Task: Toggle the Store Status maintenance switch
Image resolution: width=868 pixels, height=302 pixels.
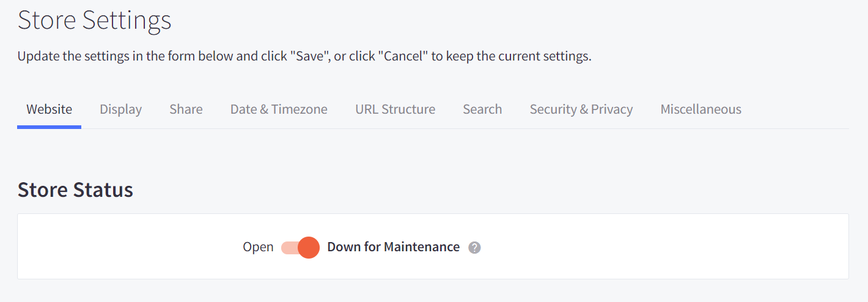Action: click(300, 248)
